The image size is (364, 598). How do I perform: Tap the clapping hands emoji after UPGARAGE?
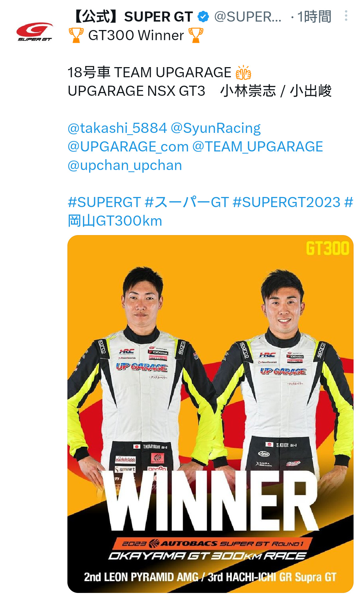click(x=243, y=73)
